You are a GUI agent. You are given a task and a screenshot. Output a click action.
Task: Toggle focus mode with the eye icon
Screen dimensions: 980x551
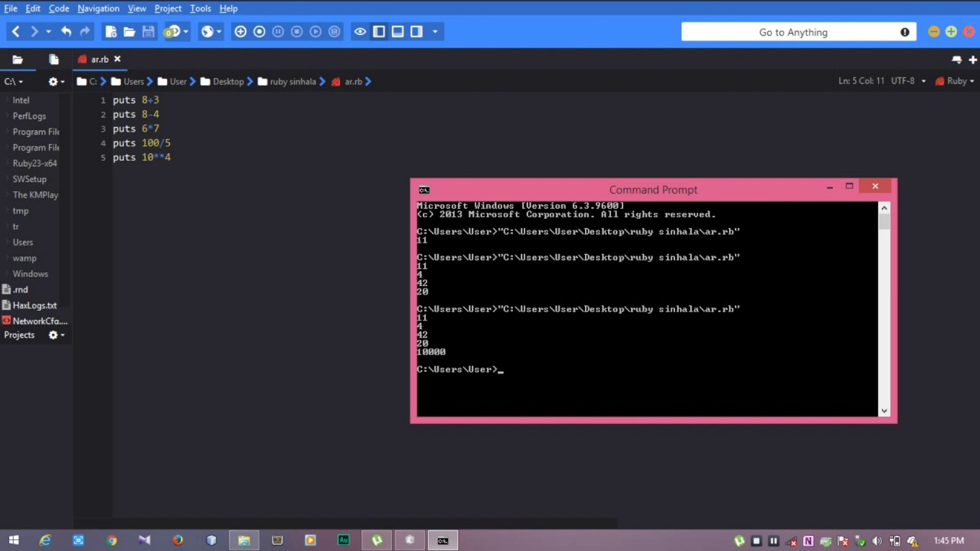[360, 31]
